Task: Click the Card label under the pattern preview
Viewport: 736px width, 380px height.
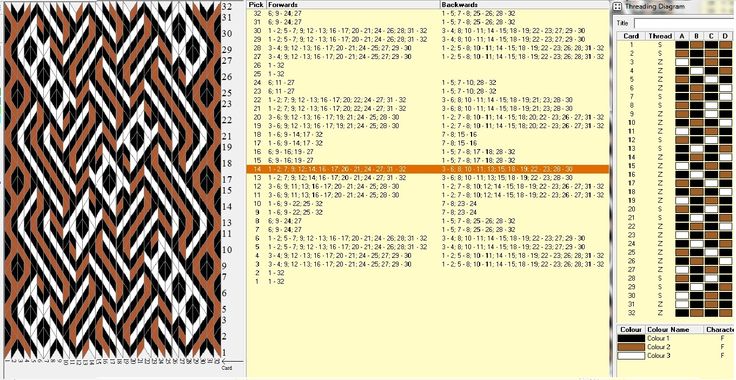Action: pos(227,368)
